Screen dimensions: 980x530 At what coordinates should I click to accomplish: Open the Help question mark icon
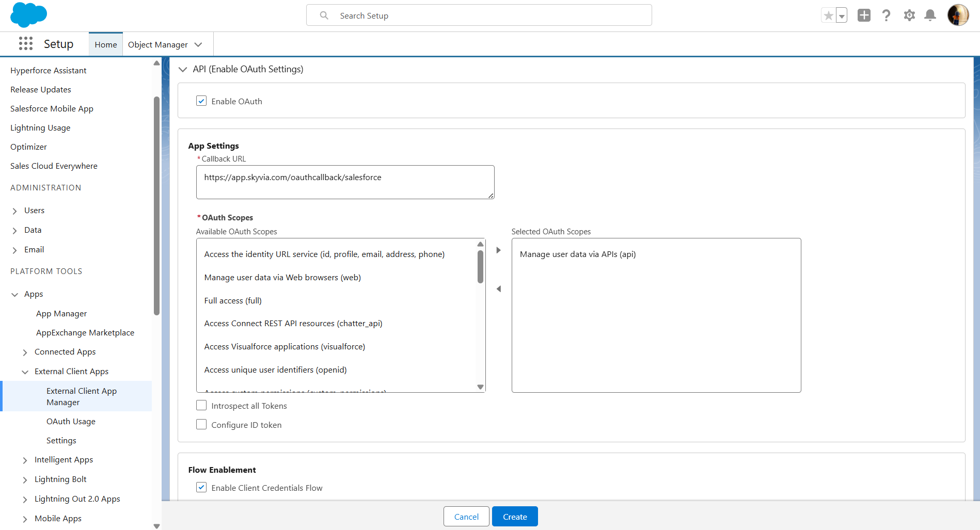pos(887,15)
